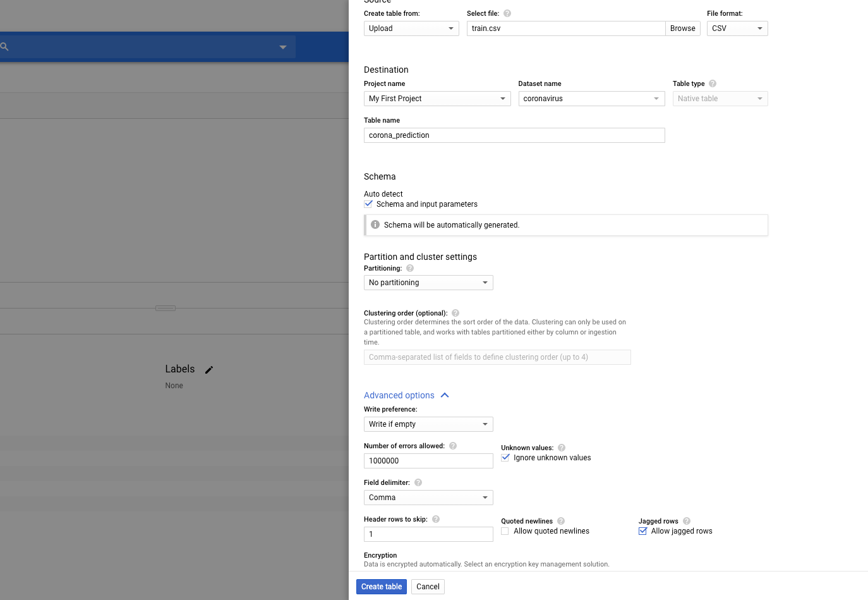Click the 'Destination' section heading
868x600 pixels.
(386, 70)
